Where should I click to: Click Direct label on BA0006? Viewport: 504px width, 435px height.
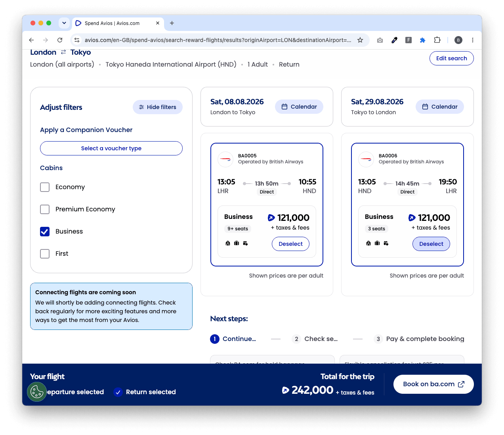(x=407, y=192)
